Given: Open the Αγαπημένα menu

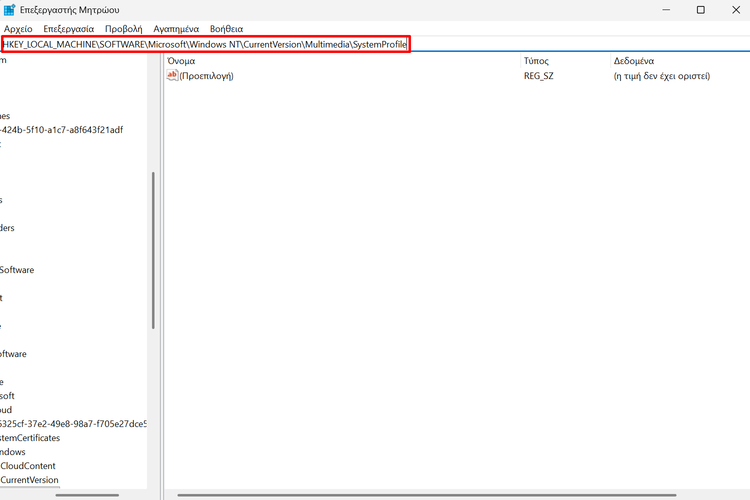Looking at the screenshot, I should coord(175,29).
